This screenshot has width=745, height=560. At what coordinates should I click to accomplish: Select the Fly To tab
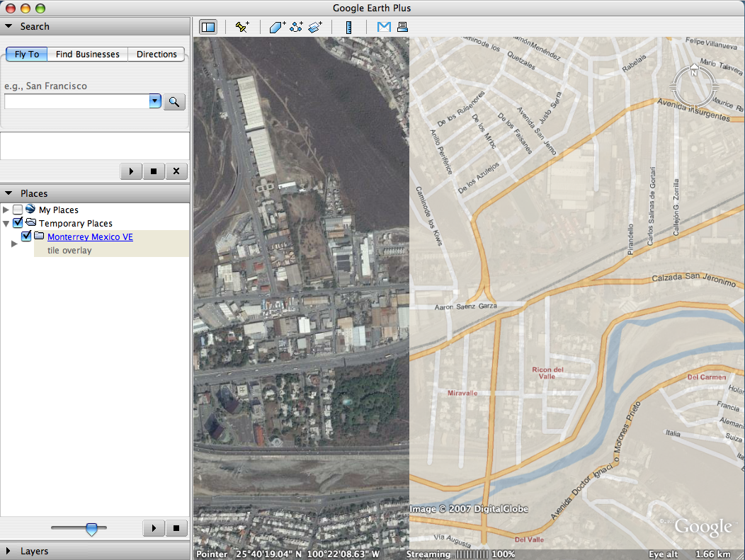pos(27,54)
